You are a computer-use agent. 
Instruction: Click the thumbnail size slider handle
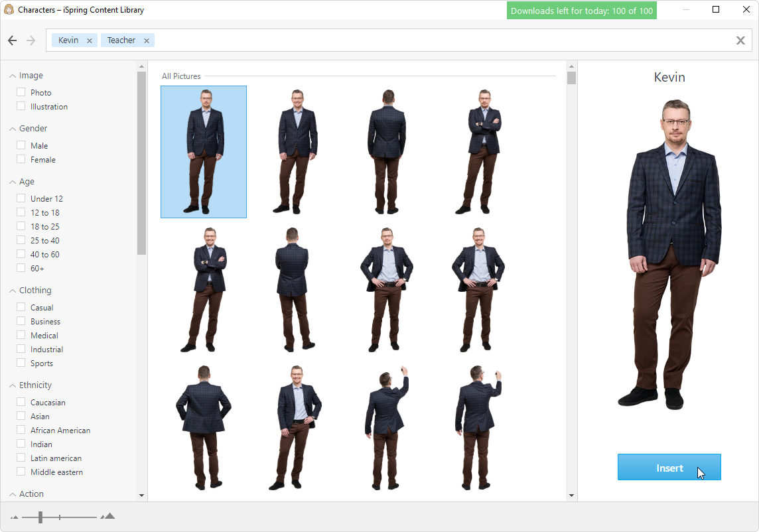(40, 517)
